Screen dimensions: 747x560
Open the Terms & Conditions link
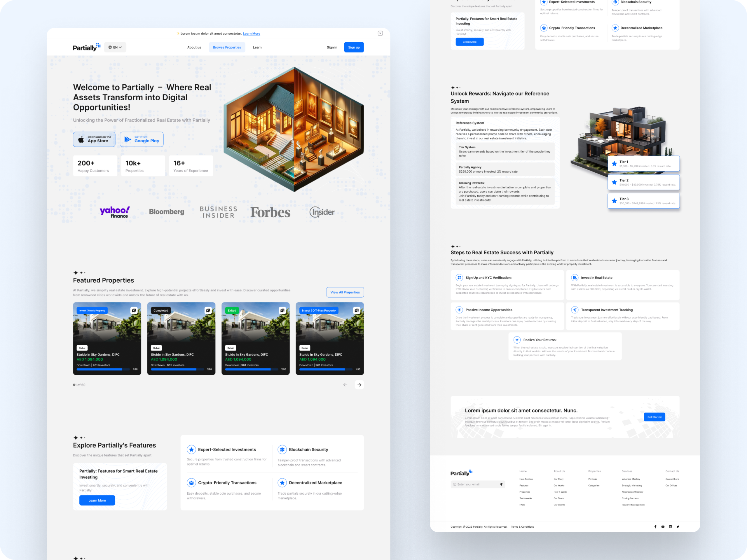coord(522,526)
